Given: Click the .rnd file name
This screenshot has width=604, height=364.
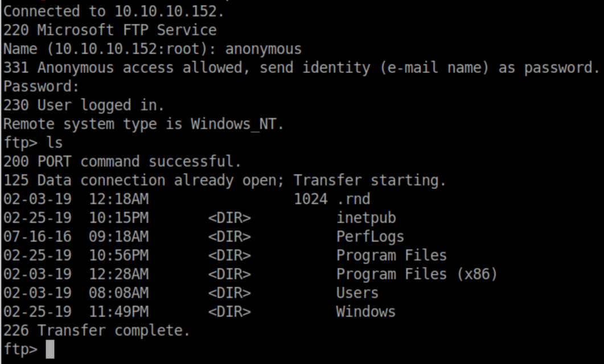Looking at the screenshot, I should 353,199.
